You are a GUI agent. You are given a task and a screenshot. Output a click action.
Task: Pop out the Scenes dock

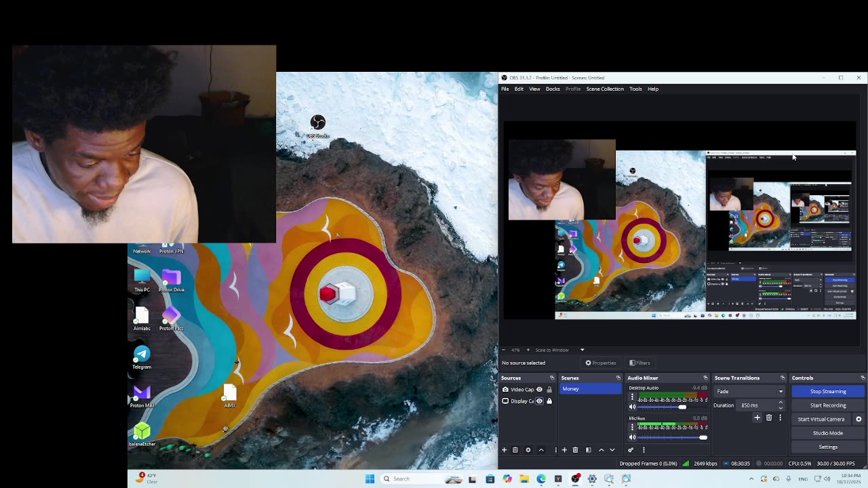click(x=618, y=378)
